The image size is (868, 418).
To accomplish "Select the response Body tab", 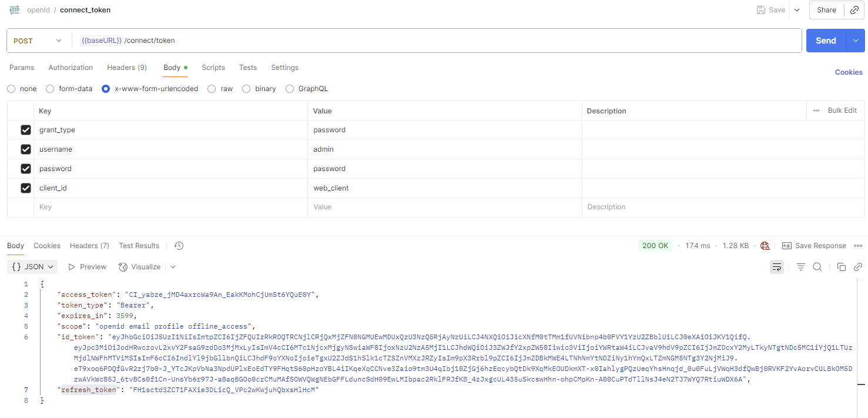I will (16, 246).
